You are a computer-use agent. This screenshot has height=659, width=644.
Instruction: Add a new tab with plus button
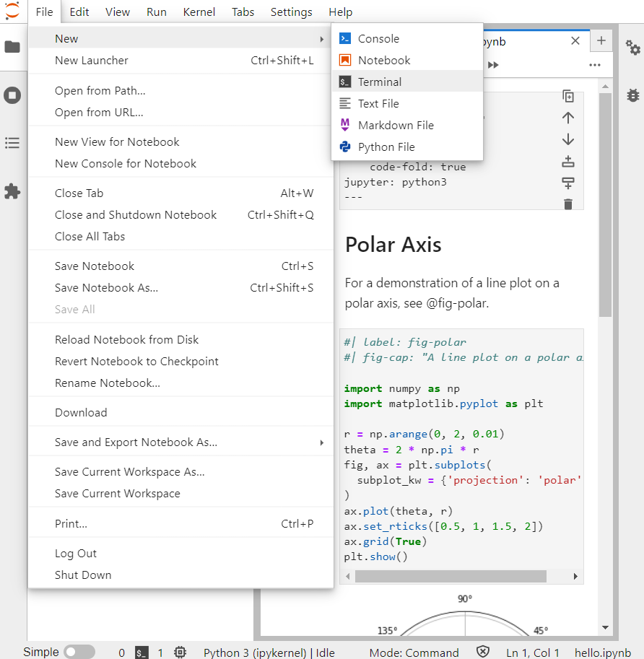(601, 41)
